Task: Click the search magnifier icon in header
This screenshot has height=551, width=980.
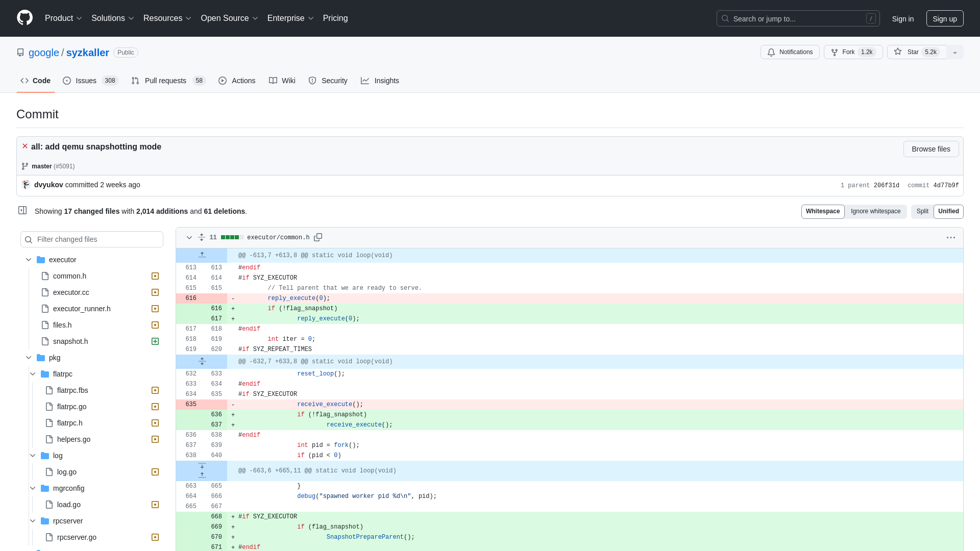Action: click(x=725, y=18)
